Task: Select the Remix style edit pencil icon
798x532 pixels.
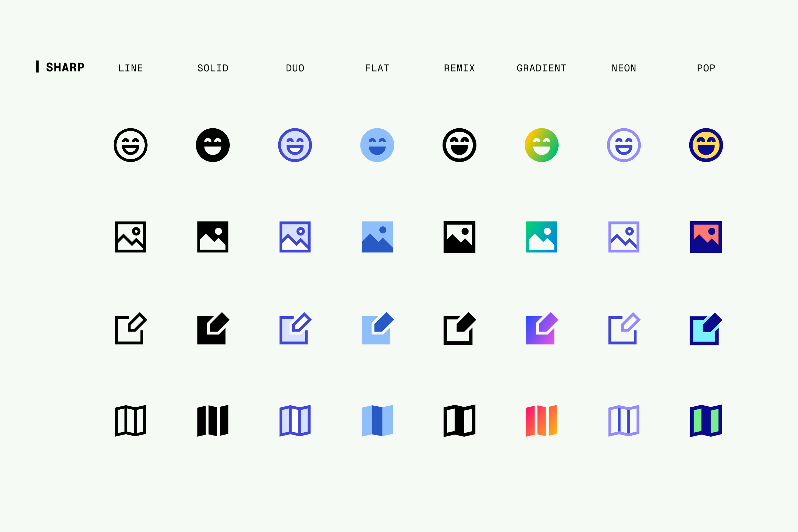Action: (x=460, y=329)
